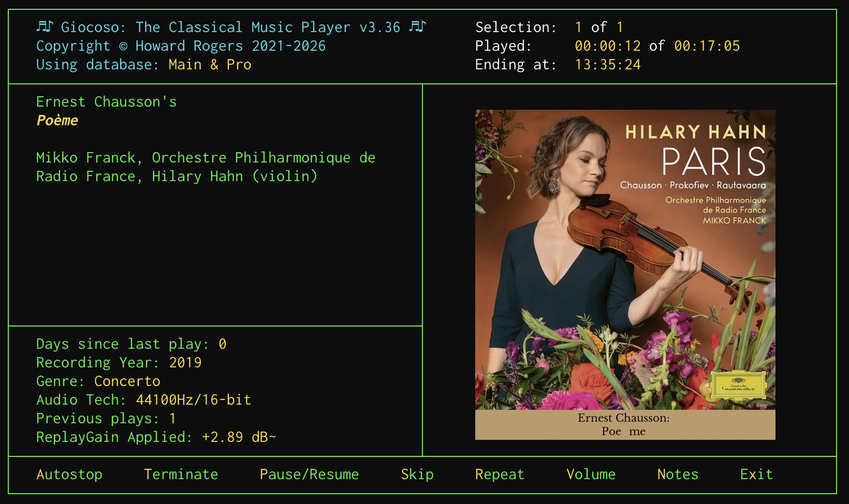Click the Main & Pro database name
Viewport: 849px width, 504px height.
tap(210, 65)
